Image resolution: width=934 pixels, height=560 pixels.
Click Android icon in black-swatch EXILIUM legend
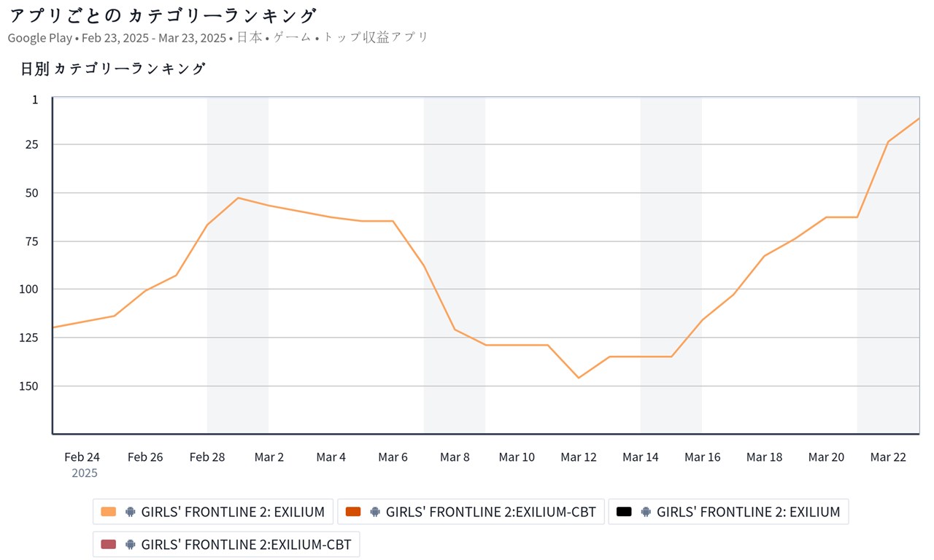(646, 512)
